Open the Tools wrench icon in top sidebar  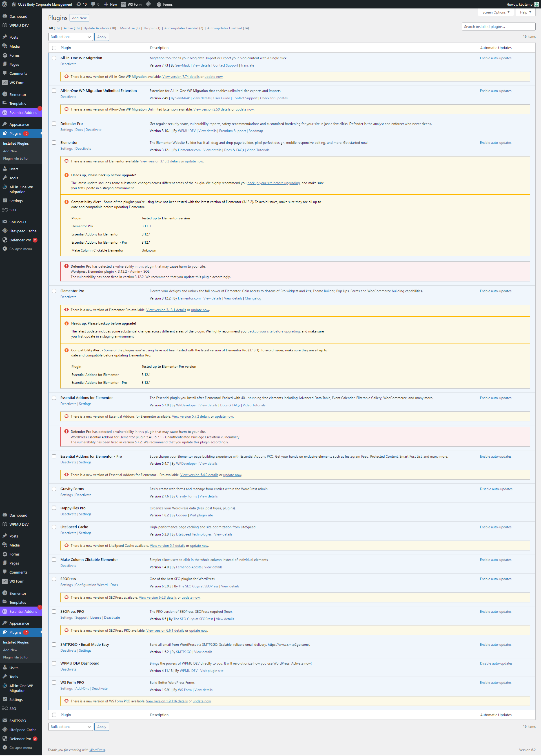coord(5,178)
